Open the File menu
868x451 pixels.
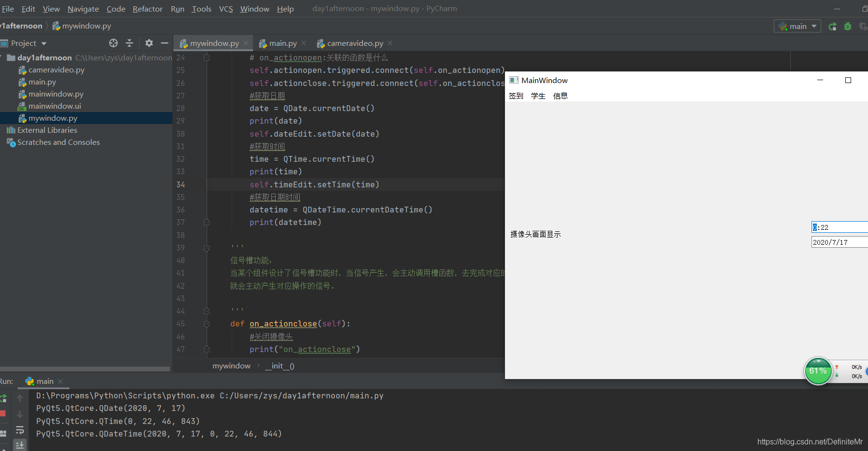click(x=8, y=9)
